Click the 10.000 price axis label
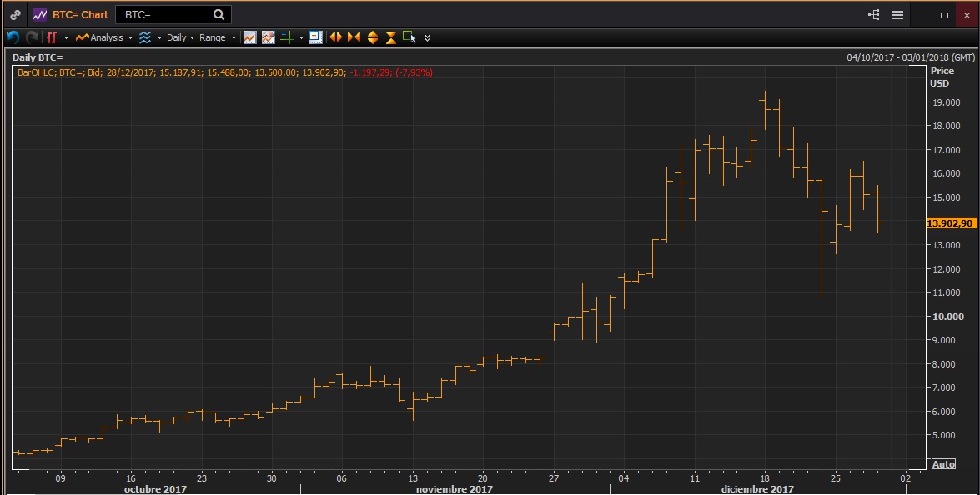980x495 pixels. 948,317
